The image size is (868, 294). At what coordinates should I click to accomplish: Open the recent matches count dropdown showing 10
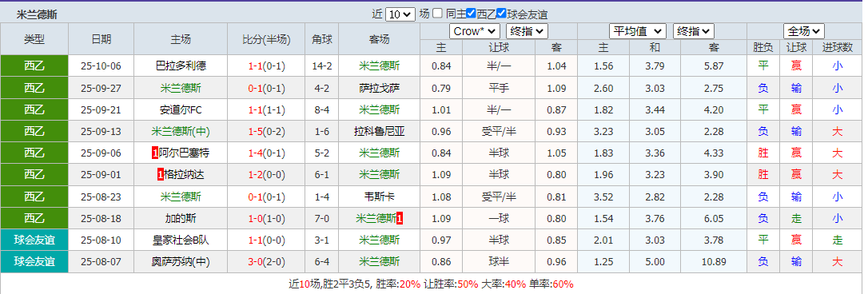coord(400,14)
